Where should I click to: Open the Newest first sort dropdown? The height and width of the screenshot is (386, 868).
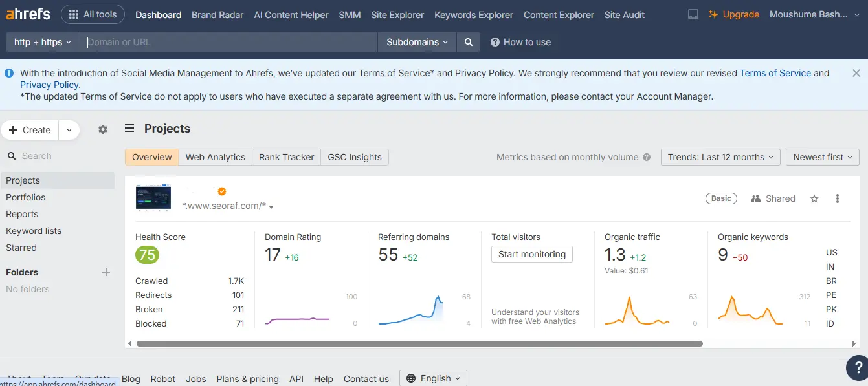pos(823,157)
